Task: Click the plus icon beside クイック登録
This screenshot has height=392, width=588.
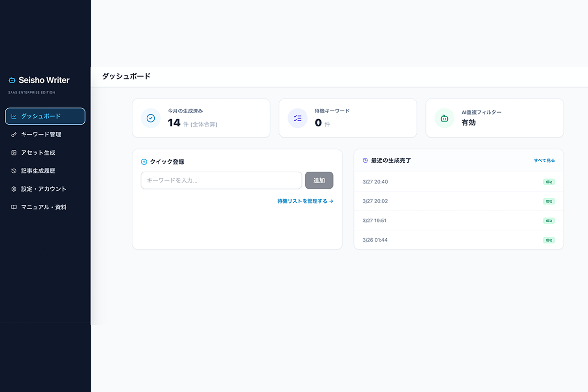Action: [144, 162]
